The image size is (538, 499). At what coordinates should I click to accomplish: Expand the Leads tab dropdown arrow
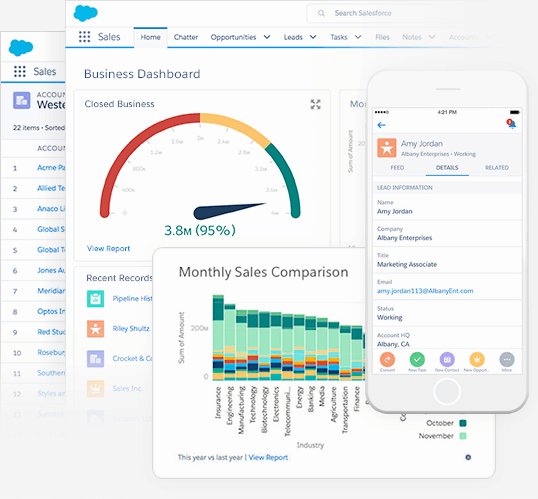313,37
